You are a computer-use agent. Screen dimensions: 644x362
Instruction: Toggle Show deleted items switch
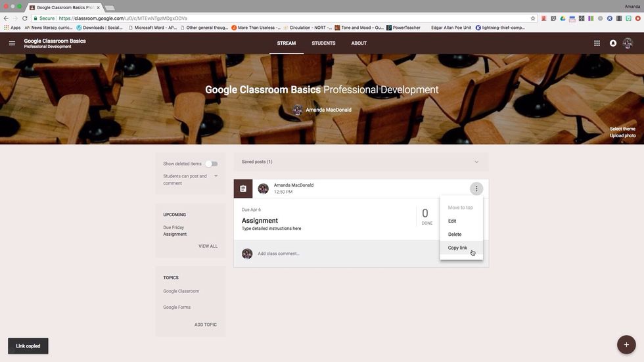[212, 164]
